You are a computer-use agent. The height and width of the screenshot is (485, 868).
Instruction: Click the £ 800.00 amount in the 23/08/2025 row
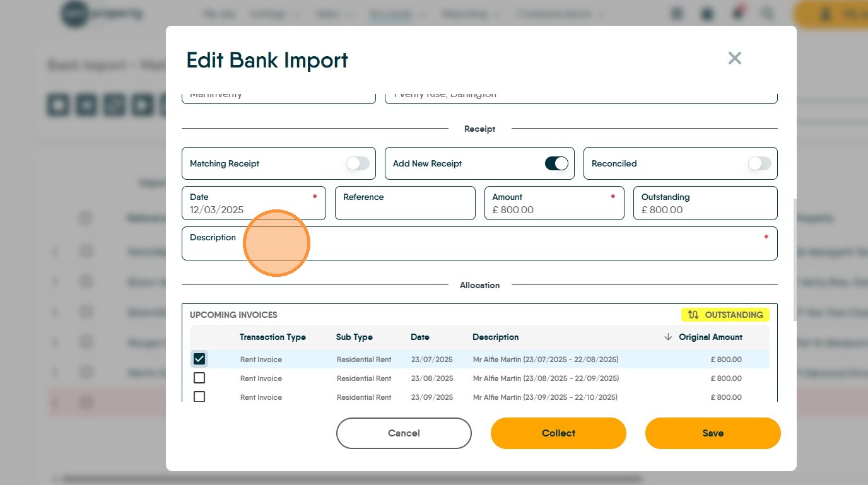[x=726, y=378]
